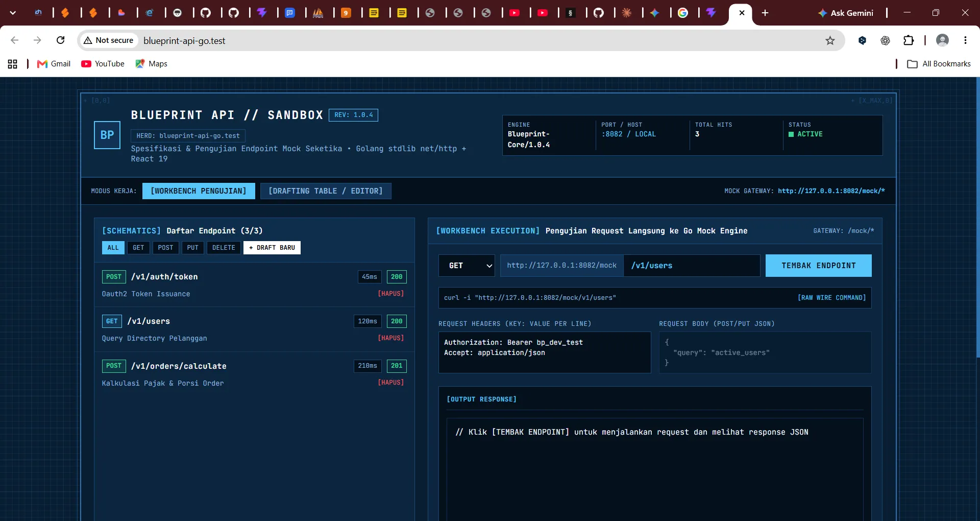
Task: Open the Maps bookmark
Action: pos(152,64)
